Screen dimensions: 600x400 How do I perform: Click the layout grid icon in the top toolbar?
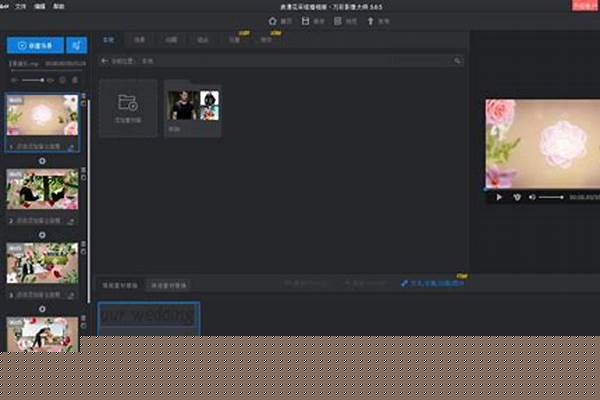click(338, 21)
